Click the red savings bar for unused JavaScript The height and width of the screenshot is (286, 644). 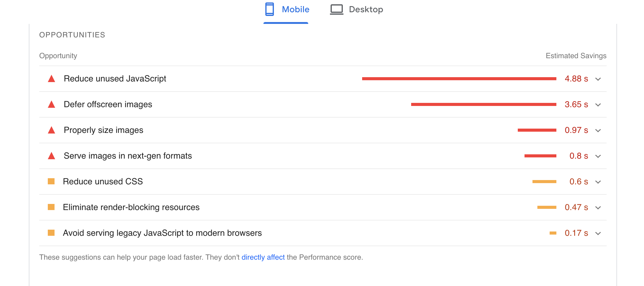click(459, 79)
